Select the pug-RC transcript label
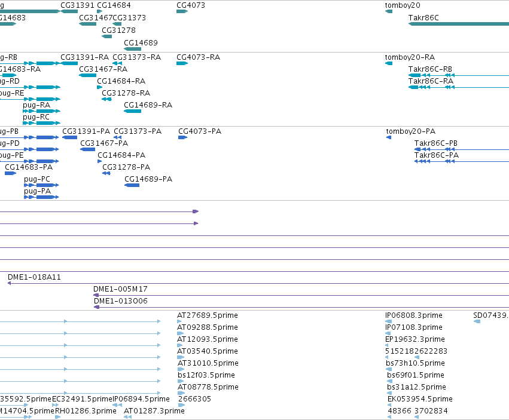Screen dimensions: 509x420 pyautogui.click(x=36, y=117)
